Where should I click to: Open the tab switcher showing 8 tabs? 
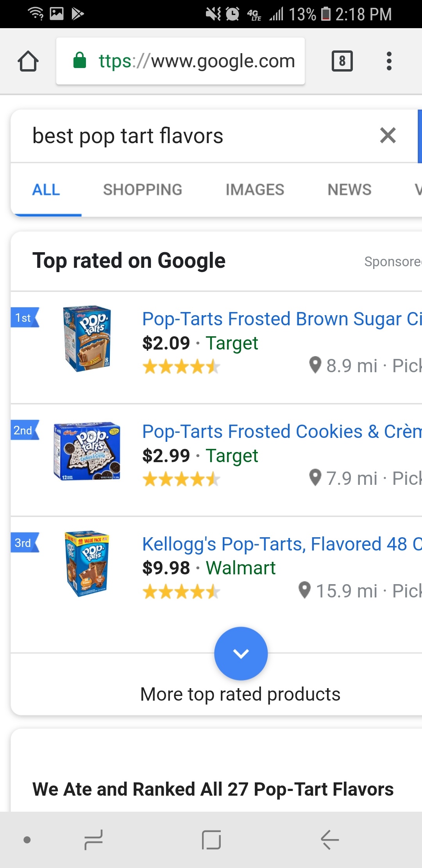[x=342, y=61]
